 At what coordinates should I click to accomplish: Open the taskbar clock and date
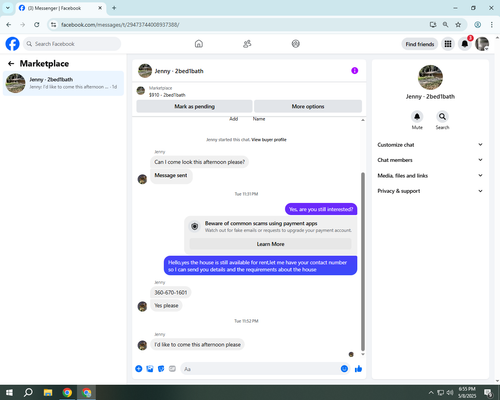[467, 393]
